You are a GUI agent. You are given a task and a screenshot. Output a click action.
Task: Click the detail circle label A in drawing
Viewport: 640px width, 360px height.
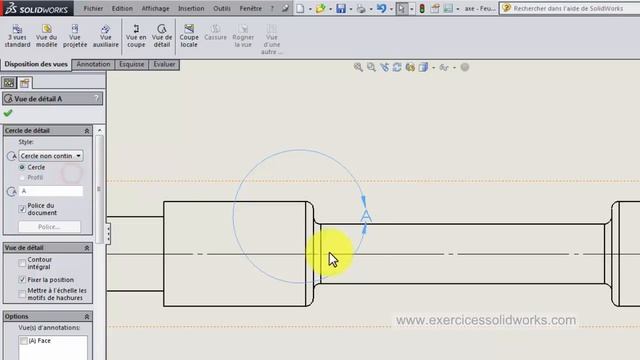366,216
